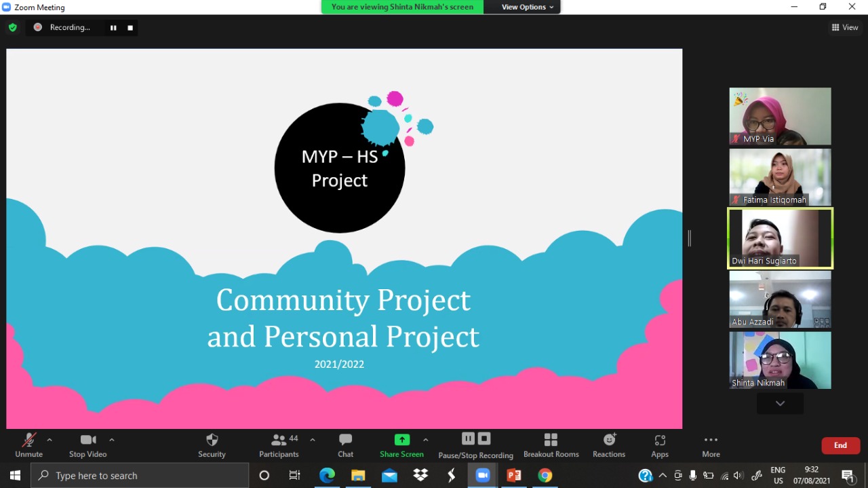Open the View Options dropdown

(527, 7)
